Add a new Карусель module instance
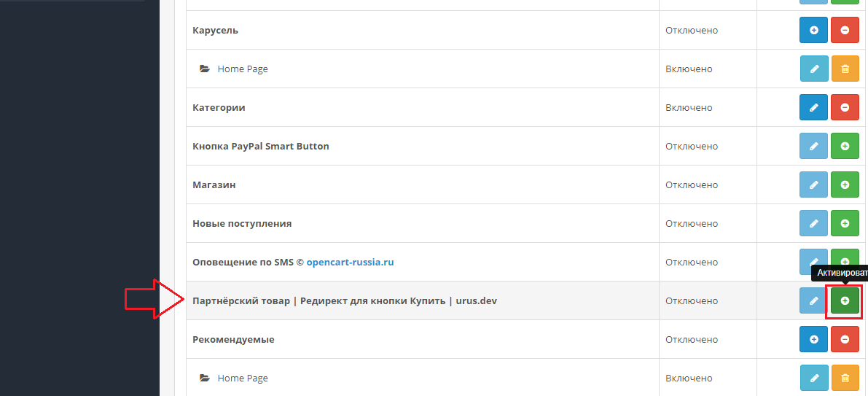This screenshot has width=868, height=396. tap(814, 31)
